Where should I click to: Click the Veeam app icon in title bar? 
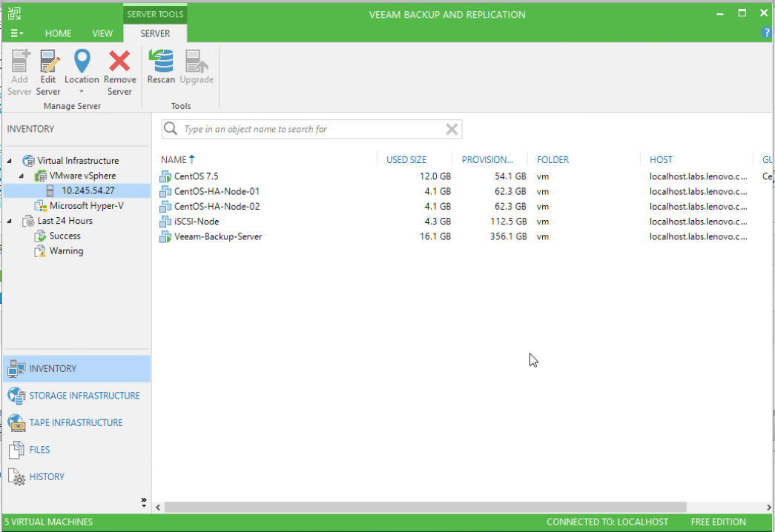[x=14, y=13]
